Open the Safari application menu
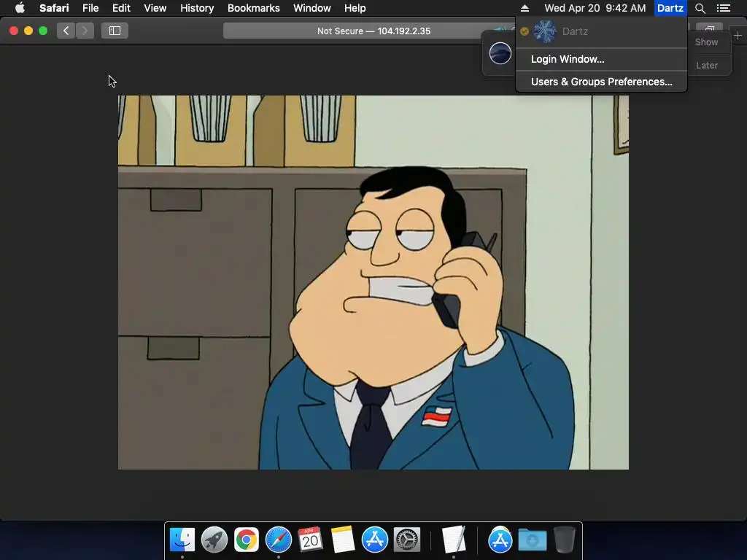 pos(54,8)
